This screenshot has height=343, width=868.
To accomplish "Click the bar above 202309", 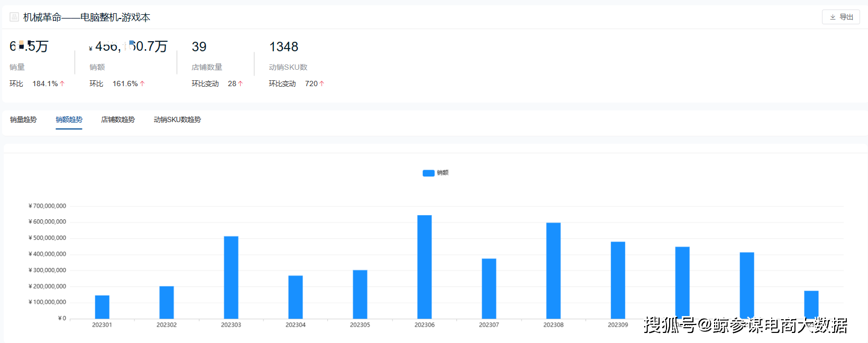I will click(x=618, y=280).
